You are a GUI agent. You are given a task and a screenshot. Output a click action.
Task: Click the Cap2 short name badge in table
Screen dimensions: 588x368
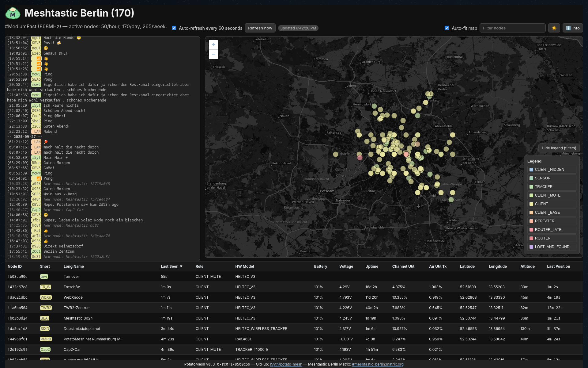point(45,350)
